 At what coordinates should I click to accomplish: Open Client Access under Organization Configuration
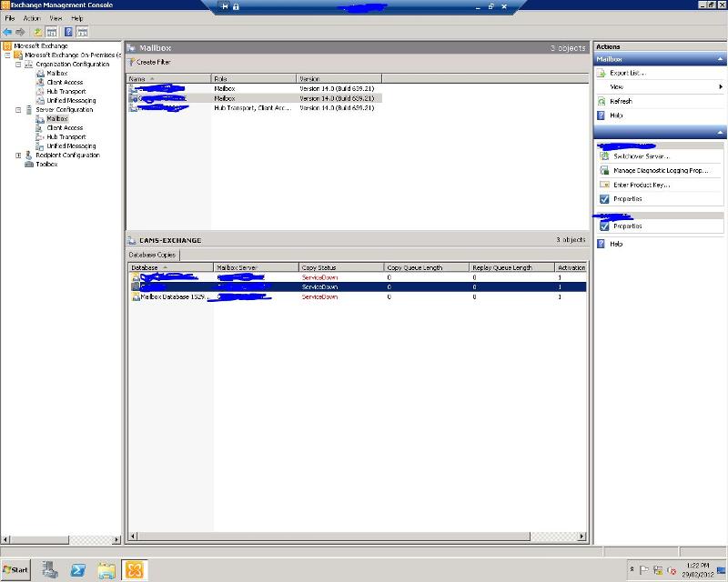coord(65,82)
